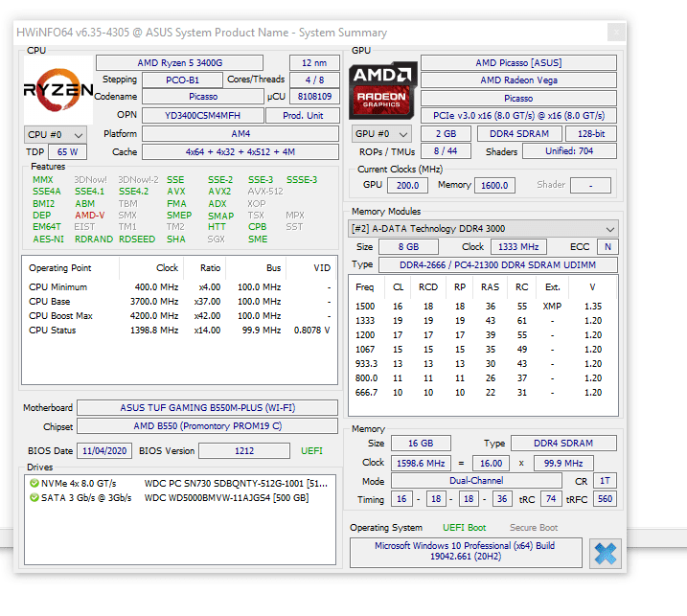Viewport: 687px width, 616px height.
Task: Click the cache 4x64 + 4x32 + 4x512 + 4M field
Action: pyautogui.click(x=240, y=152)
